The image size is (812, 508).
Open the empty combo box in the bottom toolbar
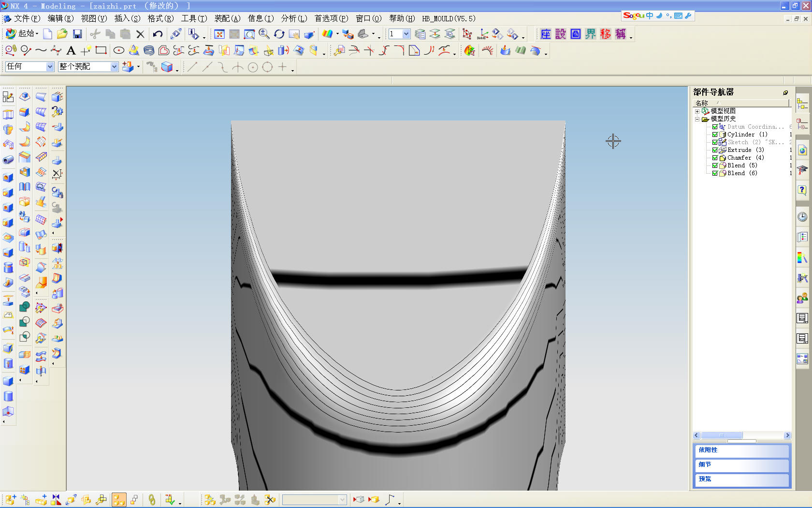[x=314, y=500]
